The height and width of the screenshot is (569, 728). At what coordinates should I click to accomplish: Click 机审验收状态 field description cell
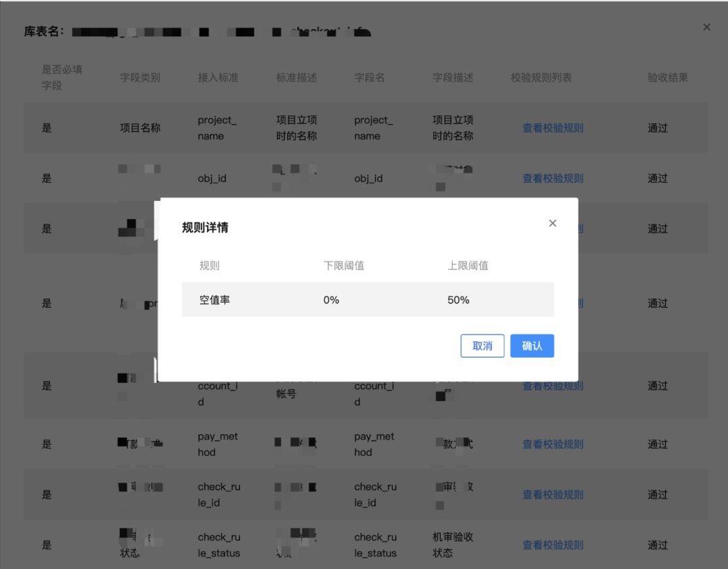point(453,545)
